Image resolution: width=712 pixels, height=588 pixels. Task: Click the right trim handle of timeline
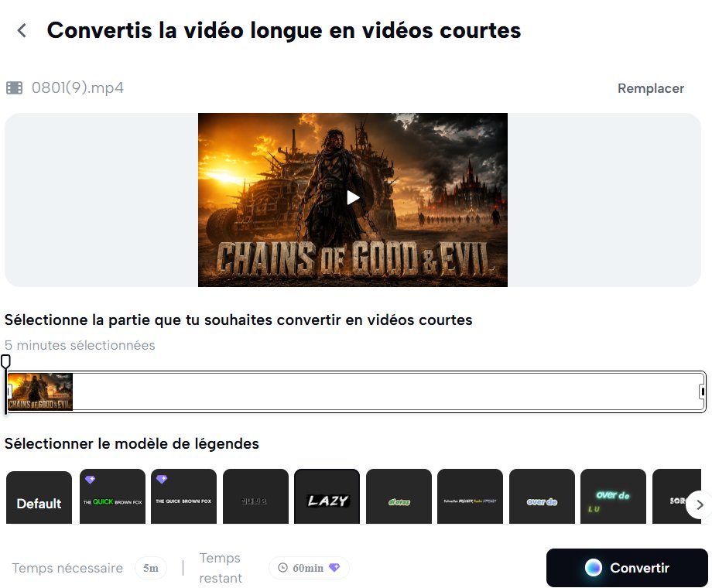[702, 391]
